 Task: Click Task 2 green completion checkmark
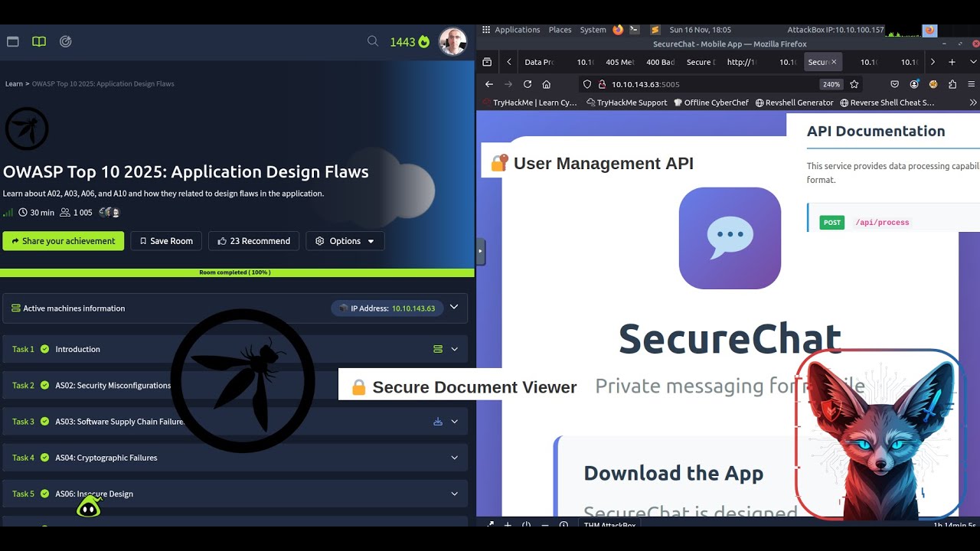[45, 386]
